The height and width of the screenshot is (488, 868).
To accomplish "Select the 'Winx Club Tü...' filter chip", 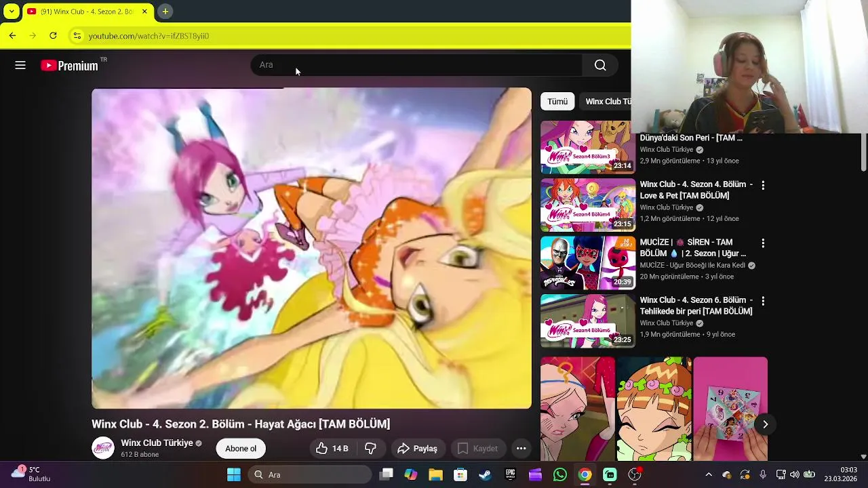I will [606, 102].
